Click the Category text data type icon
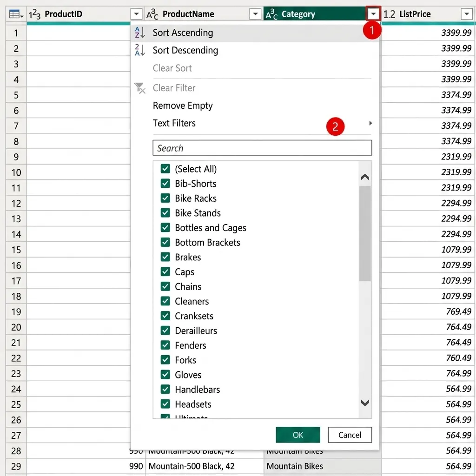The height and width of the screenshot is (476, 476). click(271, 14)
